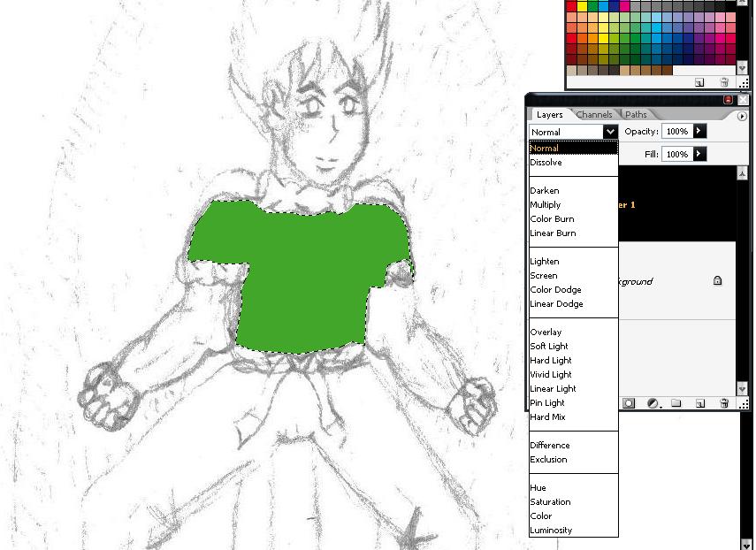Collapse the blend mode dropdown arrow
Image resolution: width=756 pixels, height=550 pixels.
pyautogui.click(x=609, y=132)
